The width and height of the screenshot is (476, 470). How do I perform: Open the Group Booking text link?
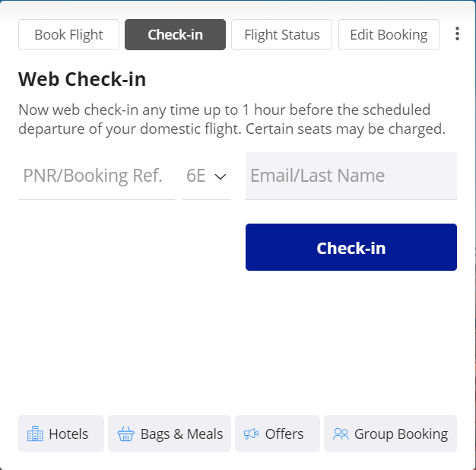pos(401,434)
